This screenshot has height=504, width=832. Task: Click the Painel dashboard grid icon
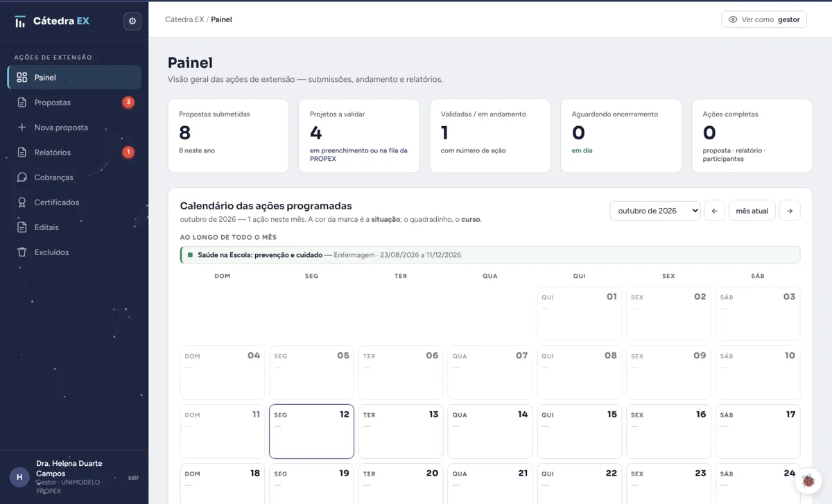22,78
